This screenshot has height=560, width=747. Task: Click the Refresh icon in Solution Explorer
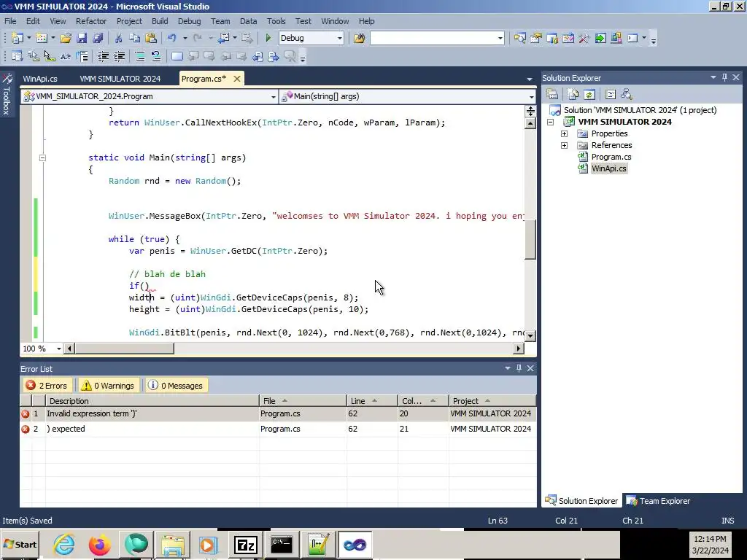pyautogui.click(x=589, y=94)
